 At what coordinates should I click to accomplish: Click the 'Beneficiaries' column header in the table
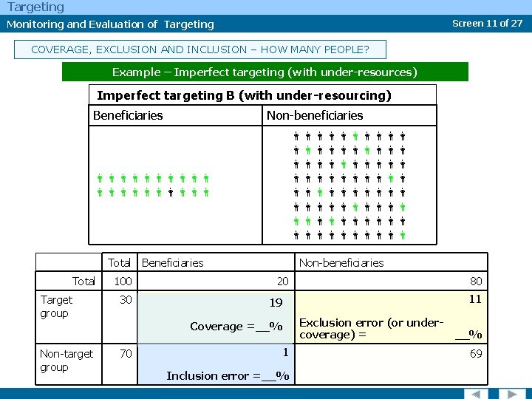pyautogui.click(x=172, y=263)
